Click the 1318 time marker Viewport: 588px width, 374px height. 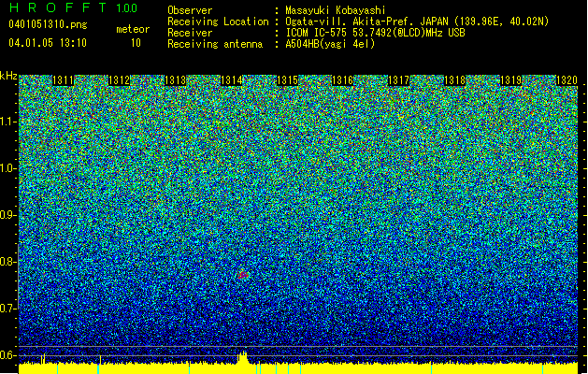point(455,80)
